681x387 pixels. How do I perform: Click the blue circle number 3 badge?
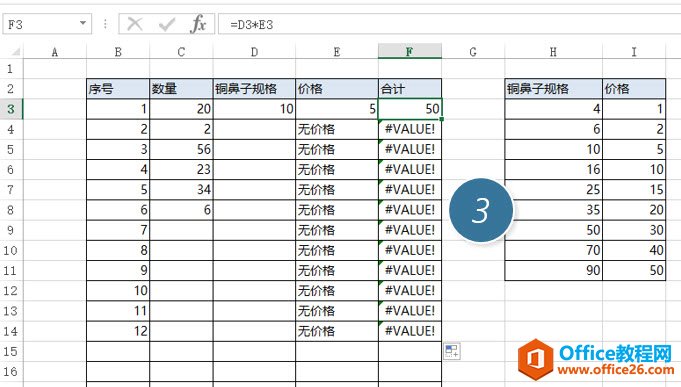pyautogui.click(x=481, y=210)
